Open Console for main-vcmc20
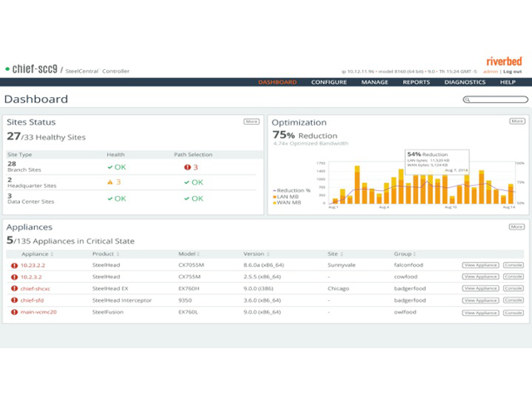The height and width of the screenshot is (399, 532). click(x=514, y=312)
